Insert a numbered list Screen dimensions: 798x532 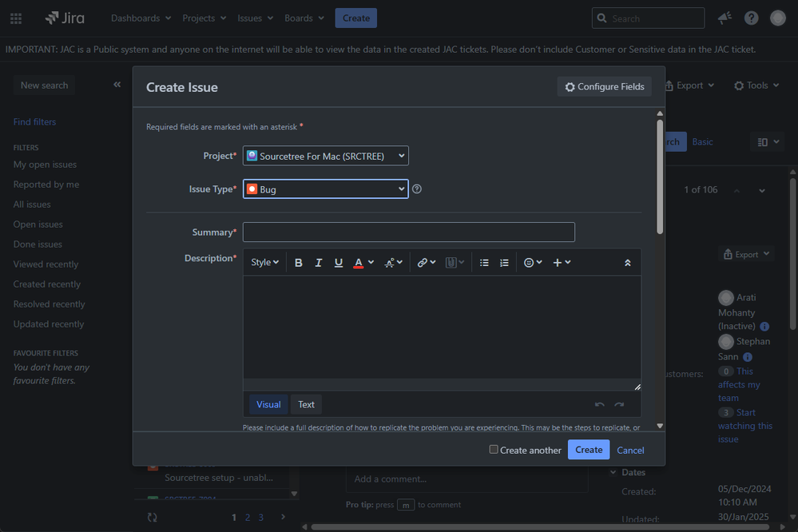click(x=504, y=263)
